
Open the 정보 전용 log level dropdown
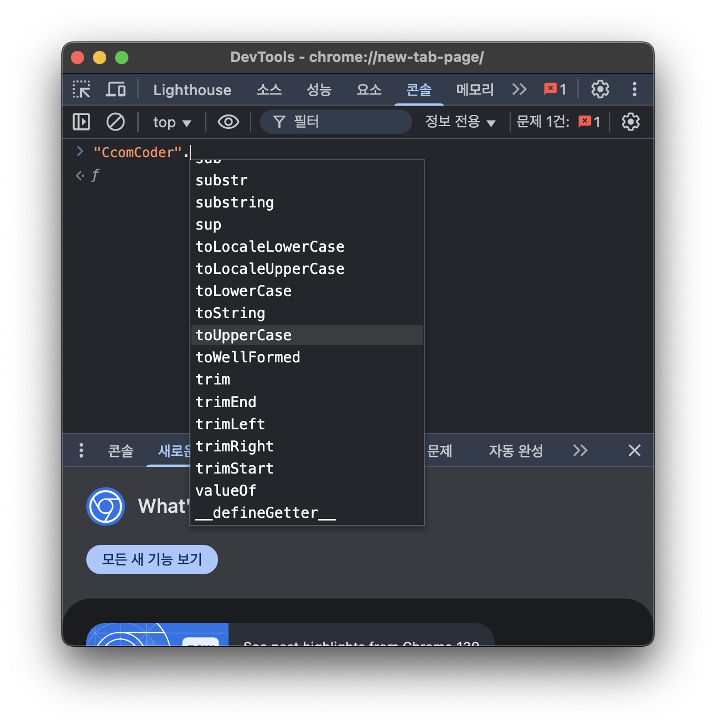click(x=460, y=122)
